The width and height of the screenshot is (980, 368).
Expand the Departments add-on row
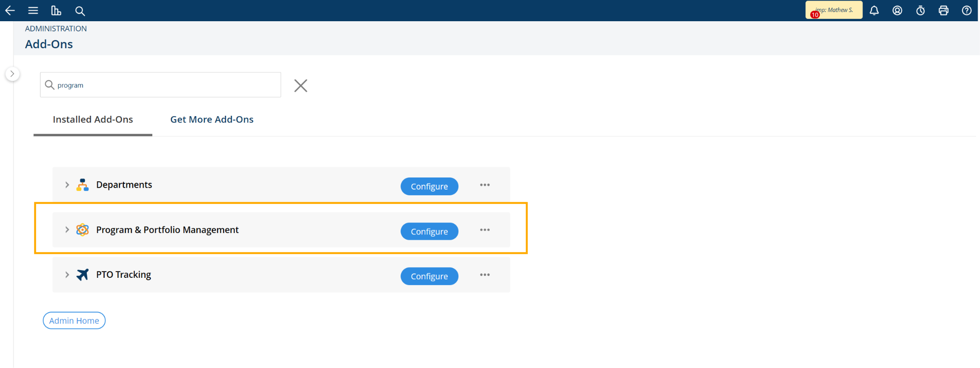point(67,185)
